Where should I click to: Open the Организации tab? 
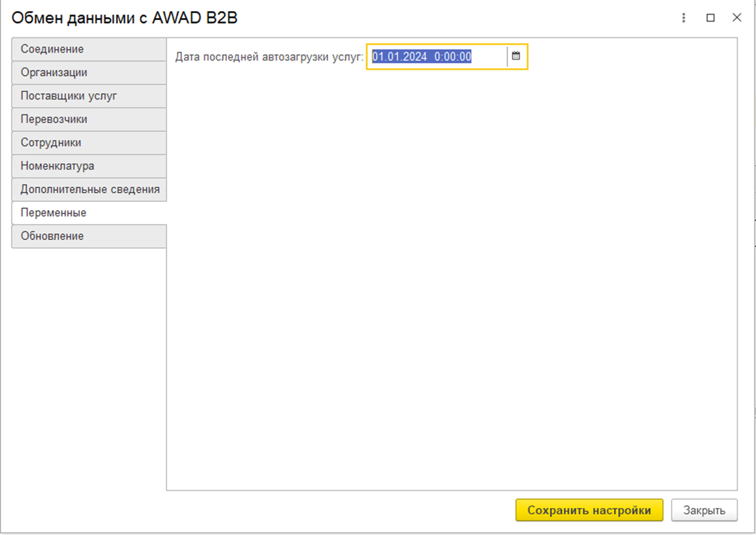point(89,73)
